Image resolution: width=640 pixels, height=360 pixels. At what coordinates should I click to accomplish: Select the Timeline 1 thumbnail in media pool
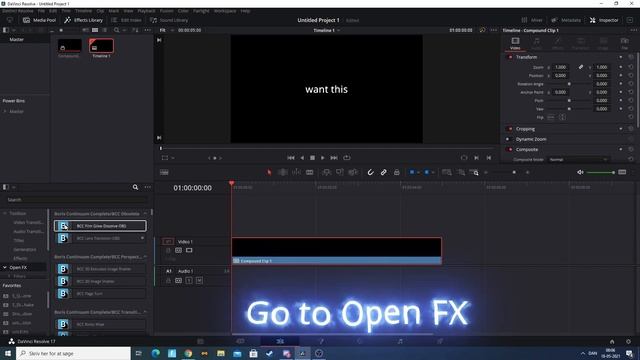coord(101,46)
